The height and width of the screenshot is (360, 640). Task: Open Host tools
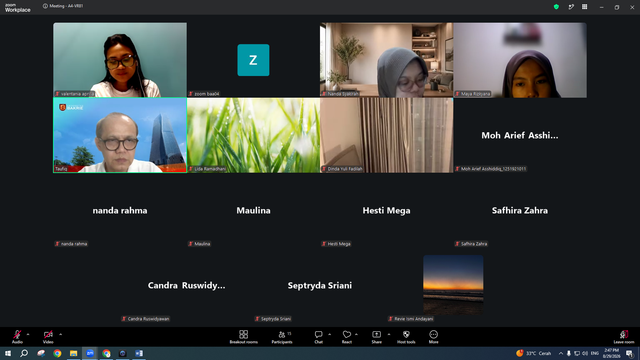(406, 337)
